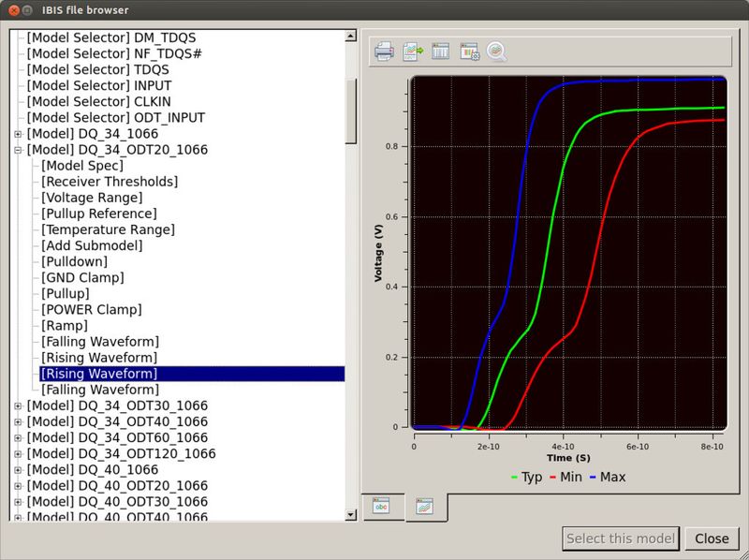Viewport: 749px width, 560px height.
Task: Expand the DQ_40_ODT30_1066 model node
Action: pyautogui.click(x=18, y=502)
